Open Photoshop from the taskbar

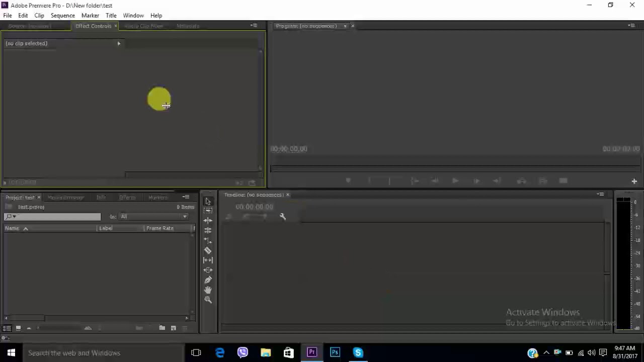click(335, 353)
